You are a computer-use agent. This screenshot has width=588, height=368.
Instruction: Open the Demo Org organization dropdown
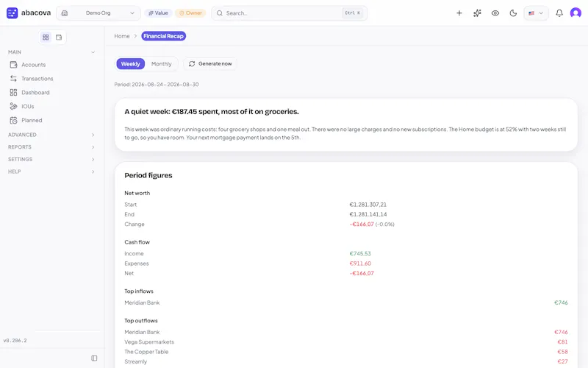click(x=98, y=13)
